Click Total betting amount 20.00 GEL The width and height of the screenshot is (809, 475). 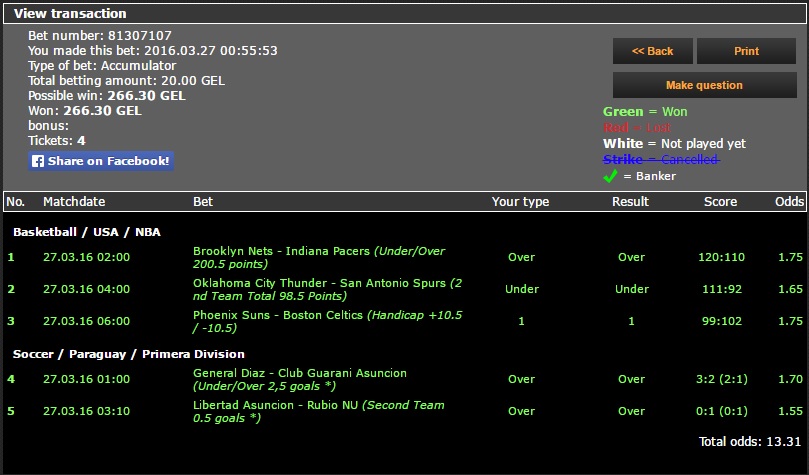point(126,80)
